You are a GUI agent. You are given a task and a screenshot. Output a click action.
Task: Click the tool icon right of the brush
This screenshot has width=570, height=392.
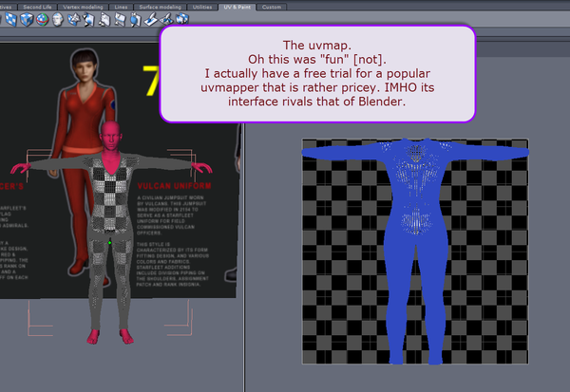[x=166, y=19]
